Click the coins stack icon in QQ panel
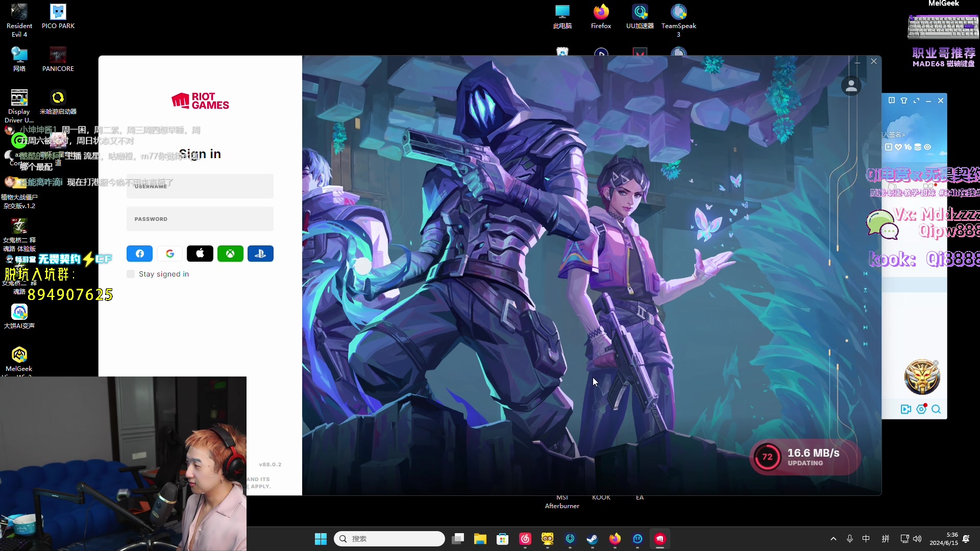Image resolution: width=980 pixels, height=551 pixels. point(918,147)
